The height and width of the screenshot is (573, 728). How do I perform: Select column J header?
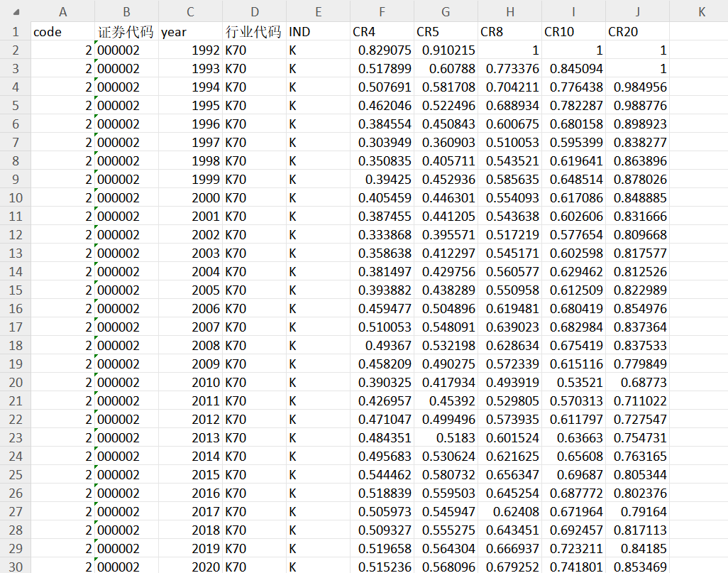637,11
